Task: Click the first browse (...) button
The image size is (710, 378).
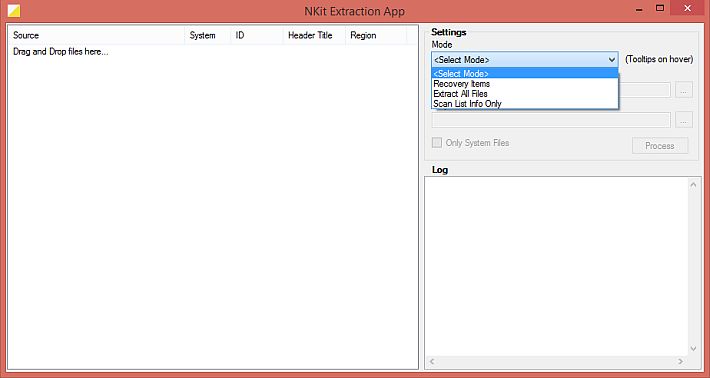Action: pyautogui.click(x=684, y=90)
